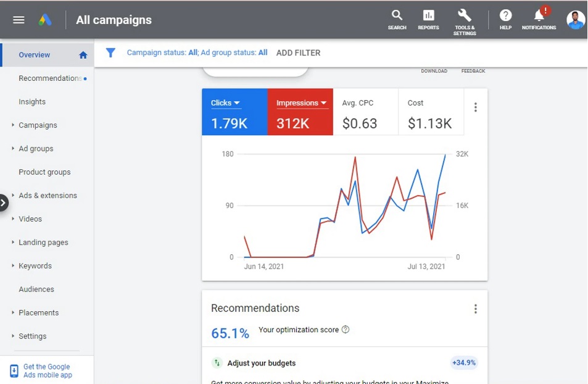The height and width of the screenshot is (384, 588).
Task: Click the home icon beside Overview
Action: click(83, 54)
